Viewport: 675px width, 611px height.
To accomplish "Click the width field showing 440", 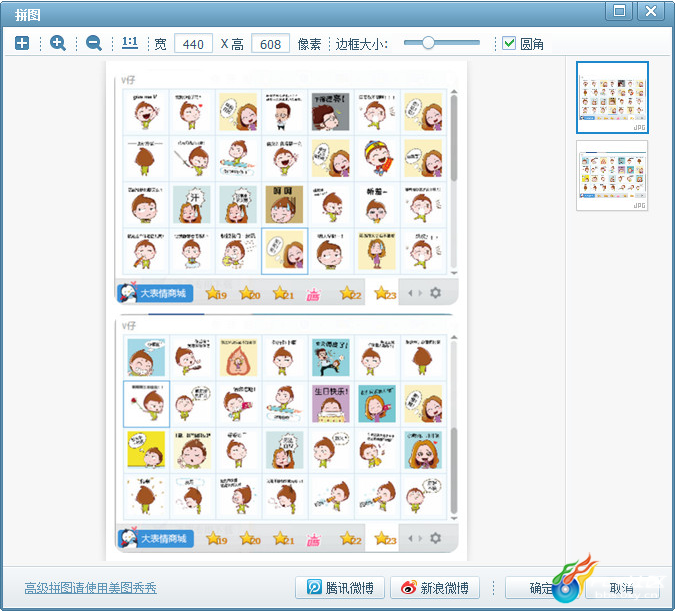I will (x=193, y=43).
